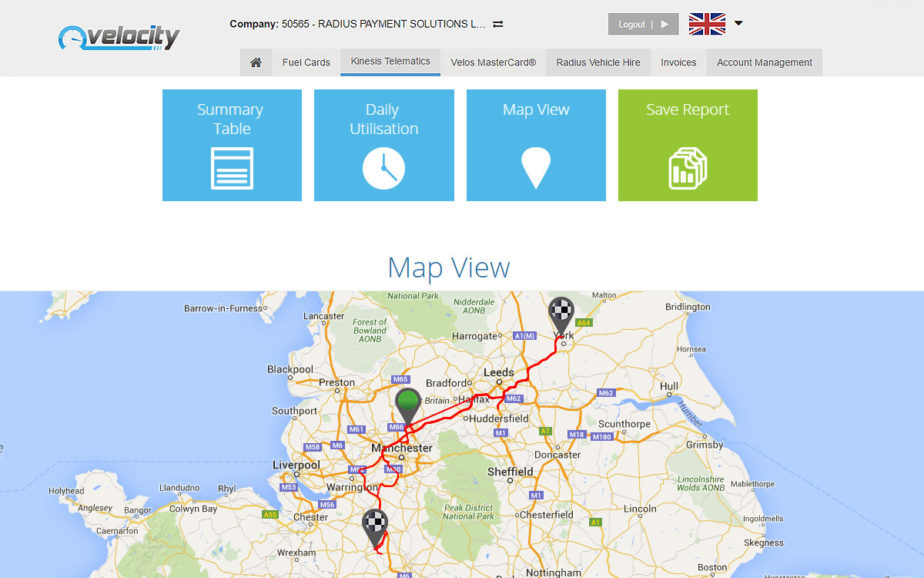Open the Fuel Cards tab
Screen dimensions: 924x578
[x=306, y=62]
